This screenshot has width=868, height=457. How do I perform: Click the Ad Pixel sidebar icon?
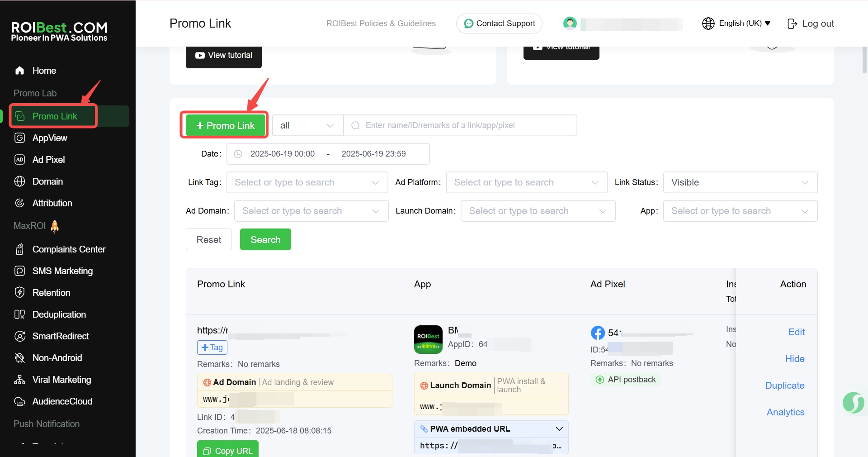tap(19, 160)
